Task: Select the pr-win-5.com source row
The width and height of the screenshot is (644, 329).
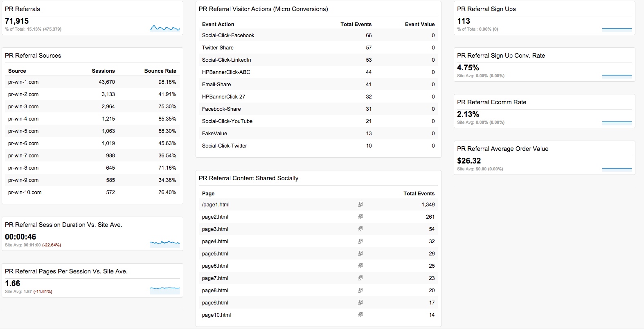Action: click(x=92, y=131)
